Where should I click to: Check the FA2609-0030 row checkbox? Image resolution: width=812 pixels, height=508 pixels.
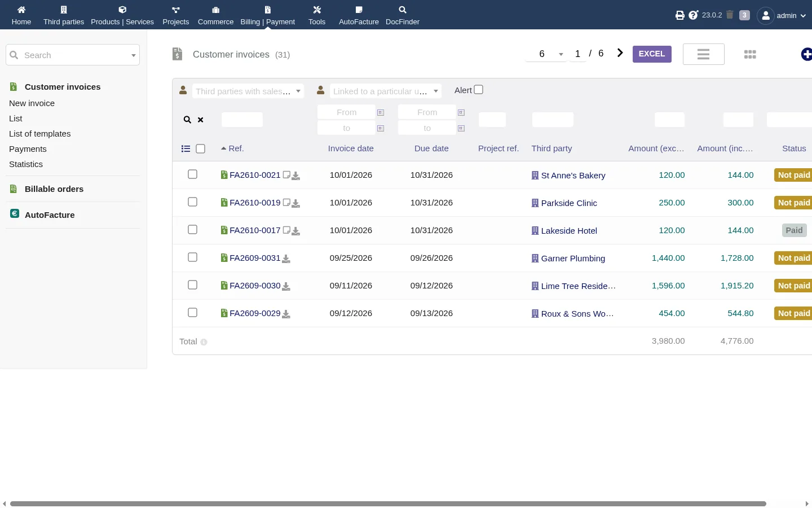pos(192,285)
